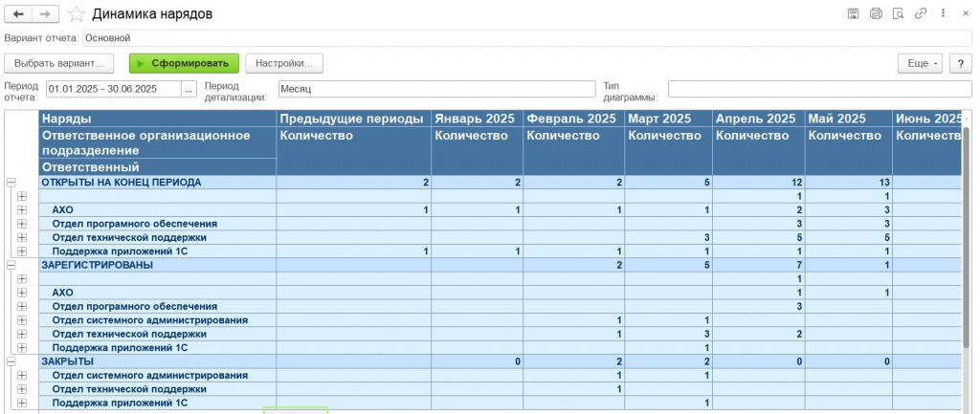This screenshot has height=414, width=980.
Task: Focus the Вариант отчета field
Action: (x=527, y=38)
